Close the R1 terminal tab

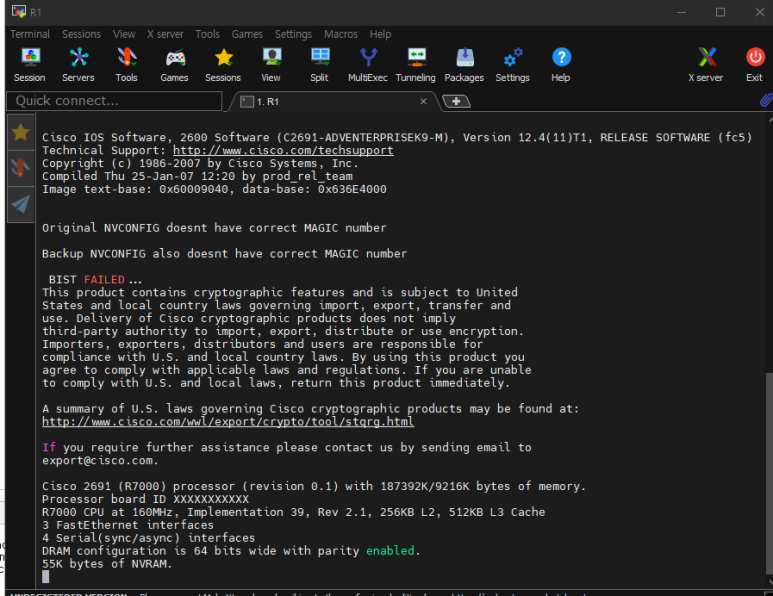pyautogui.click(x=423, y=101)
